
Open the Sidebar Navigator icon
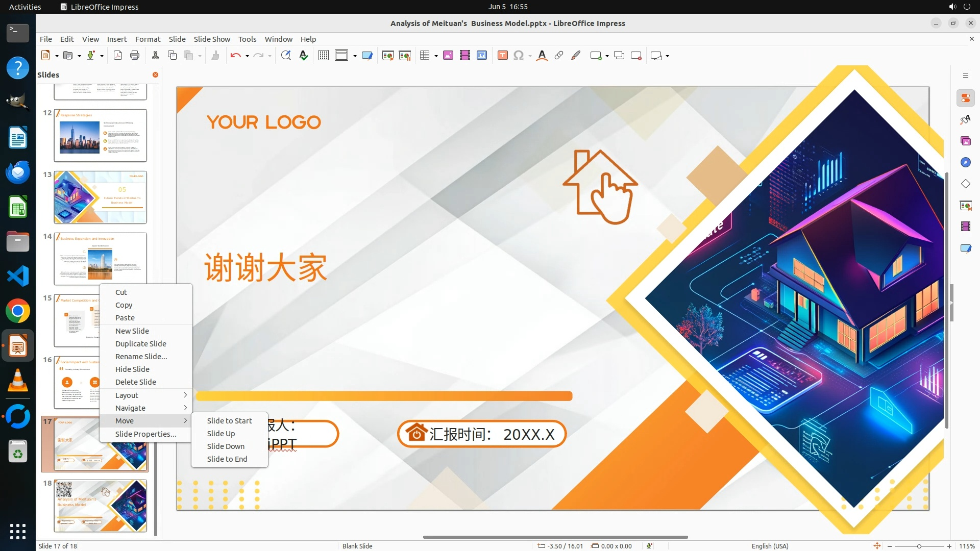pos(965,162)
